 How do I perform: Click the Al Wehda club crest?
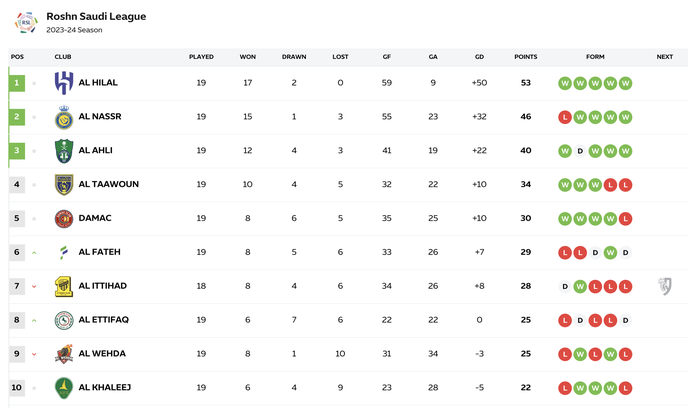(64, 354)
